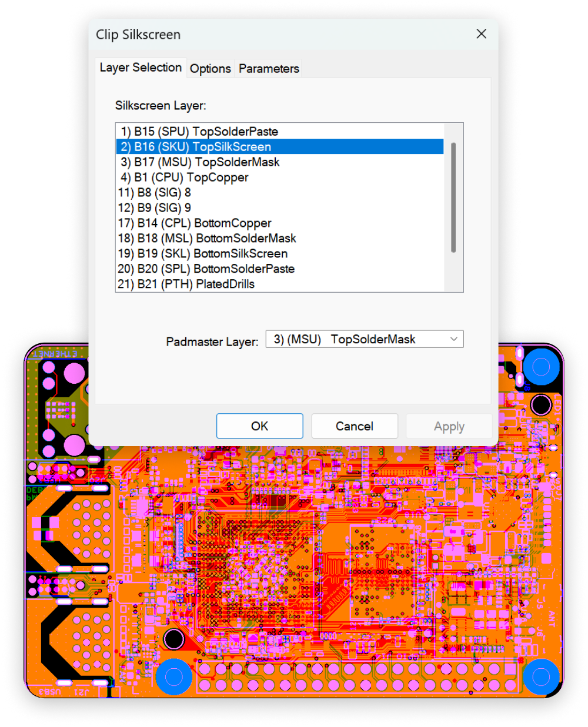
Task: Click the bottom-right blue mounting hole
Action: (x=540, y=676)
